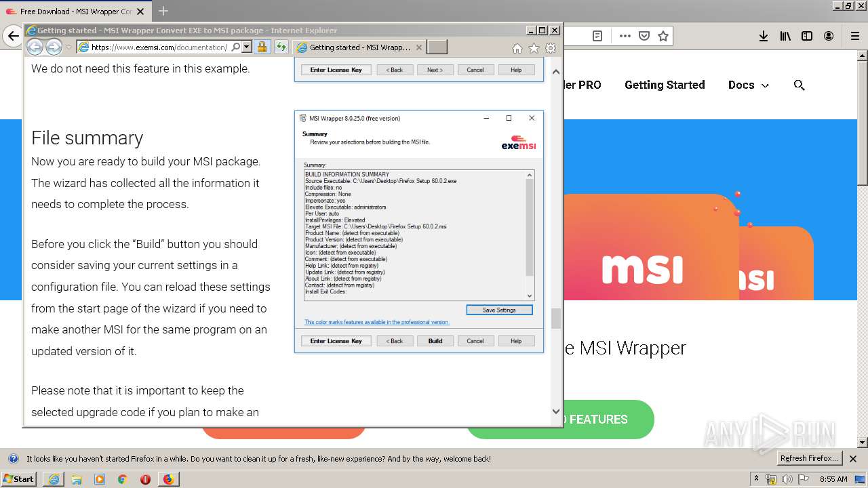Open Internet Explorer from taskbar
Screen dimensions: 868x488
(x=54, y=479)
